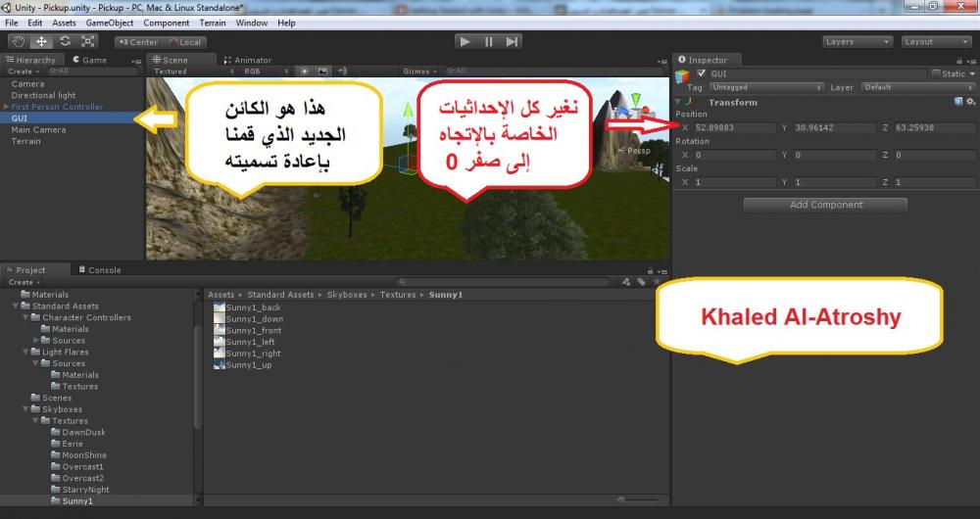
Task: Search by label icon in Project
Action: 641,282
